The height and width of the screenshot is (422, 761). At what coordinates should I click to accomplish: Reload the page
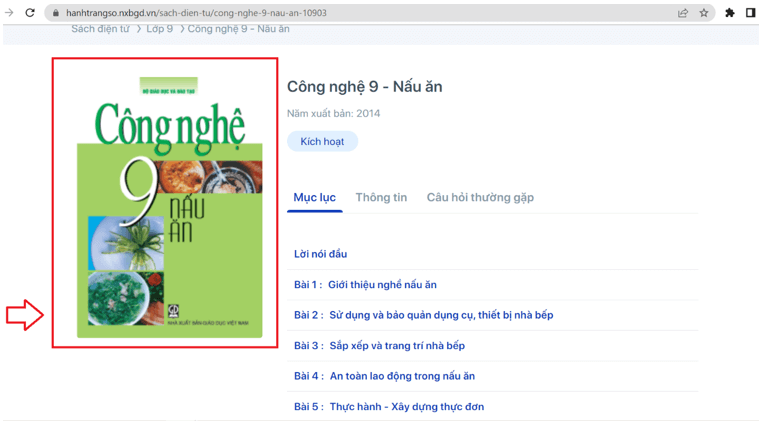[30, 13]
